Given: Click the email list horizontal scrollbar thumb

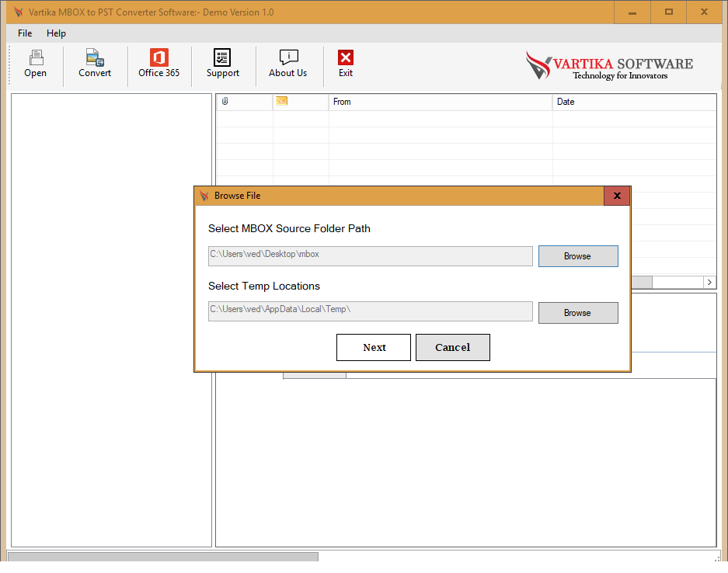Looking at the screenshot, I should [x=642, y=282].
